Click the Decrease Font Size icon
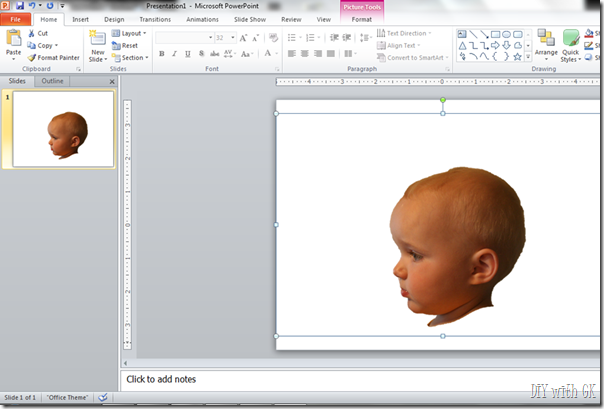Image resolution: width=604 pixels, height=409 pixels. click(x=256, y=38)
